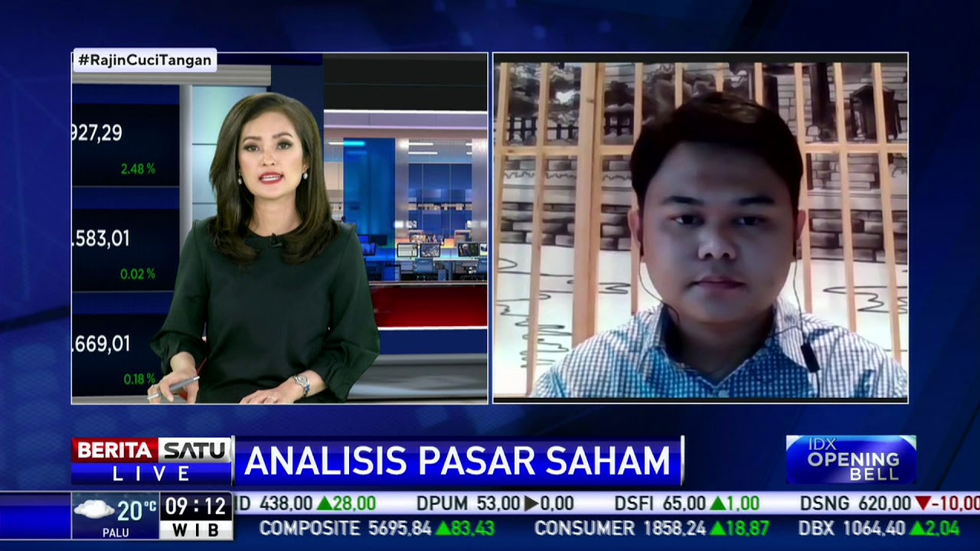Select the news anchor video panel

tap(279, 228)
